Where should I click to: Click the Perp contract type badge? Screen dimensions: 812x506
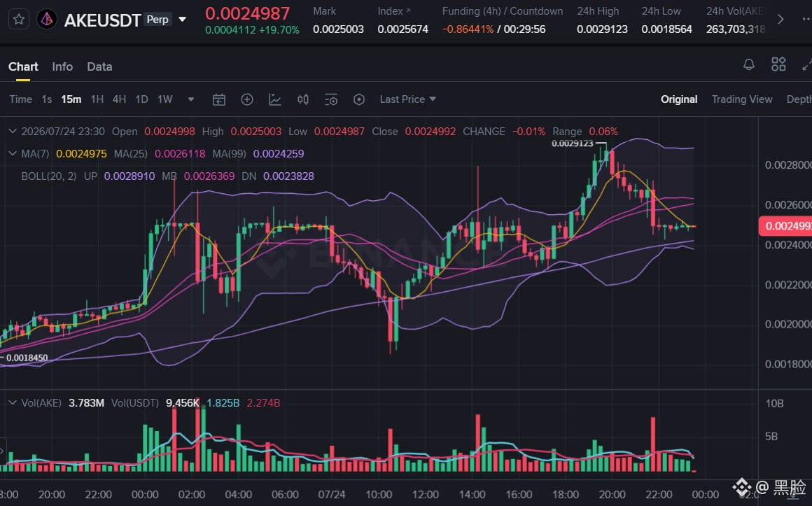pos(157,20)
